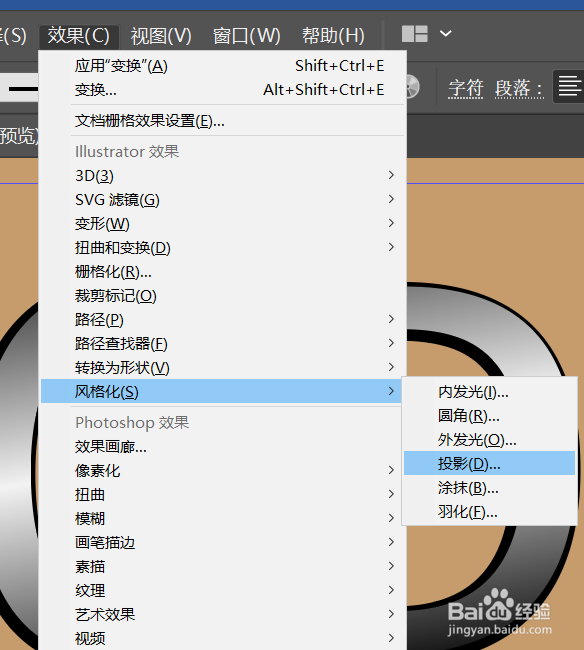
Task: Click the workspace layout switcher icon
Action: pyautogui.click(x=414, y=34)
